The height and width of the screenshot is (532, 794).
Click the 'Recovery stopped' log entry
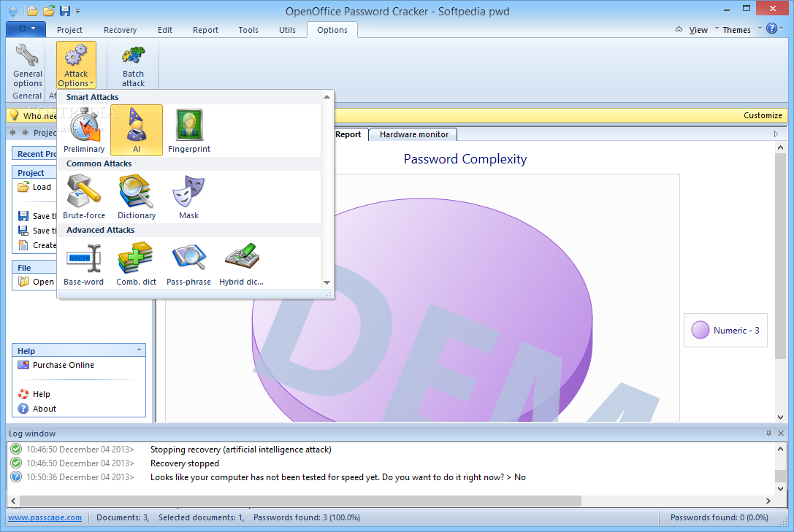(185, 463)
